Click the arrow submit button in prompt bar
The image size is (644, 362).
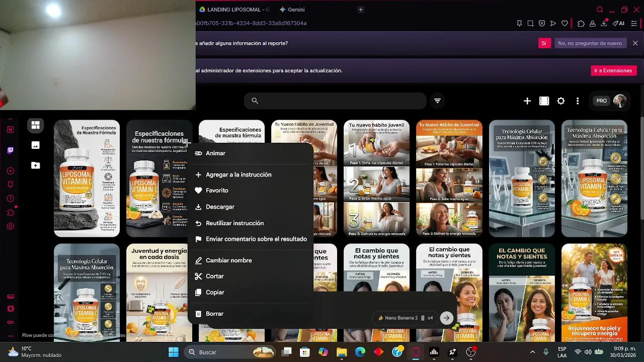coord(446,318)
